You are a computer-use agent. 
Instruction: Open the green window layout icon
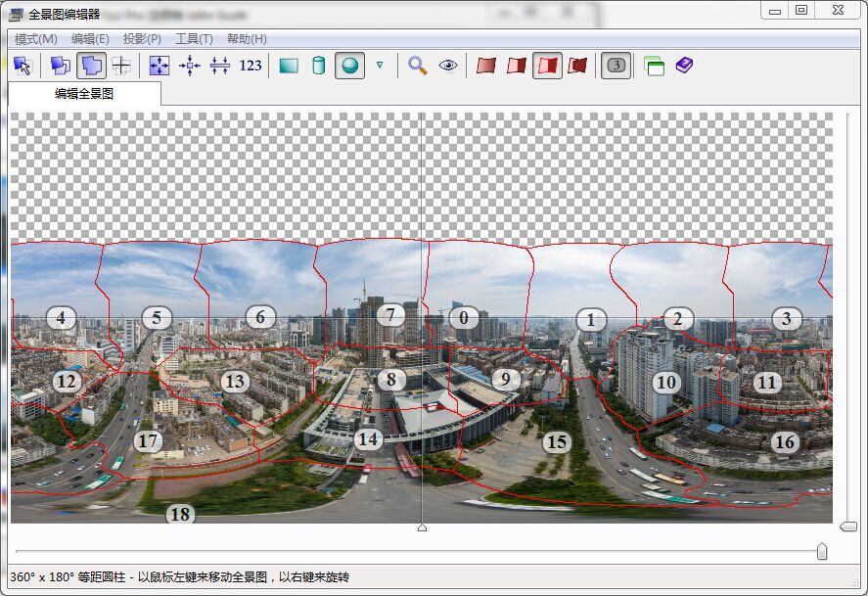[x=655, y=66]
